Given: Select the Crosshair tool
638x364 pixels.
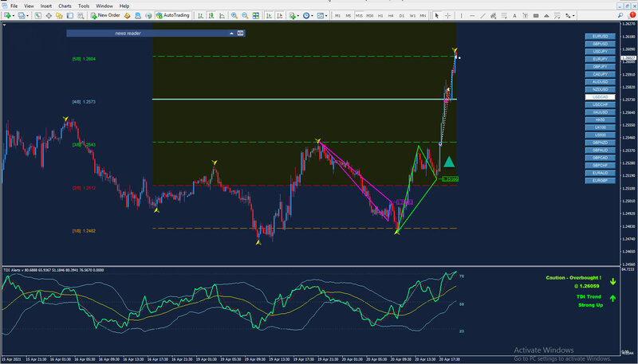Looking at the screenshot, I should pyautogui.click(x=447, y=15).
